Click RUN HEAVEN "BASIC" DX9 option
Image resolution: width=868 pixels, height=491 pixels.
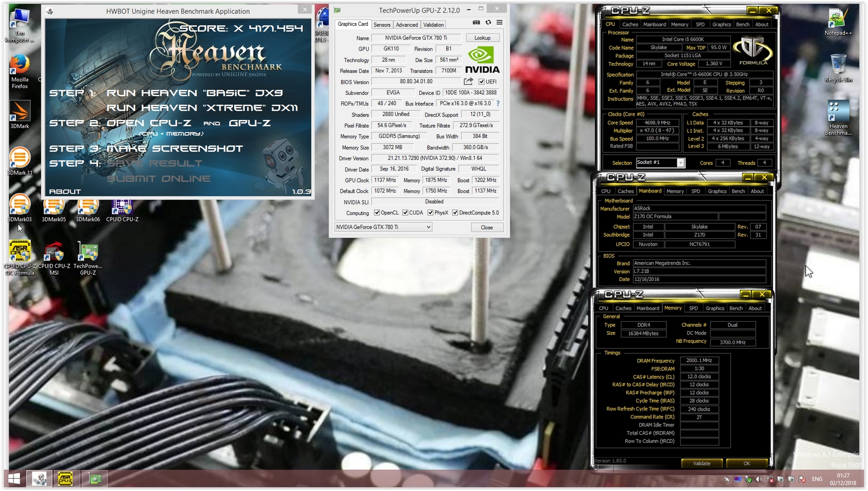tap(195, 93)
